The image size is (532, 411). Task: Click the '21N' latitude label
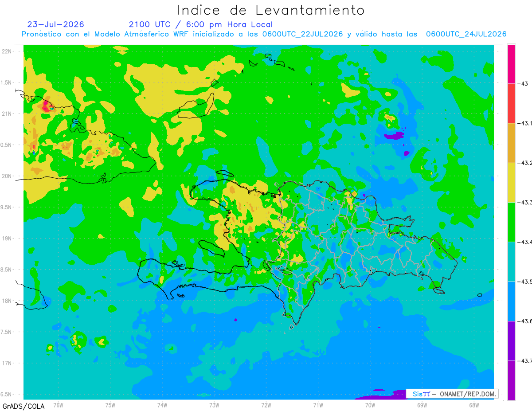(7, 114)
